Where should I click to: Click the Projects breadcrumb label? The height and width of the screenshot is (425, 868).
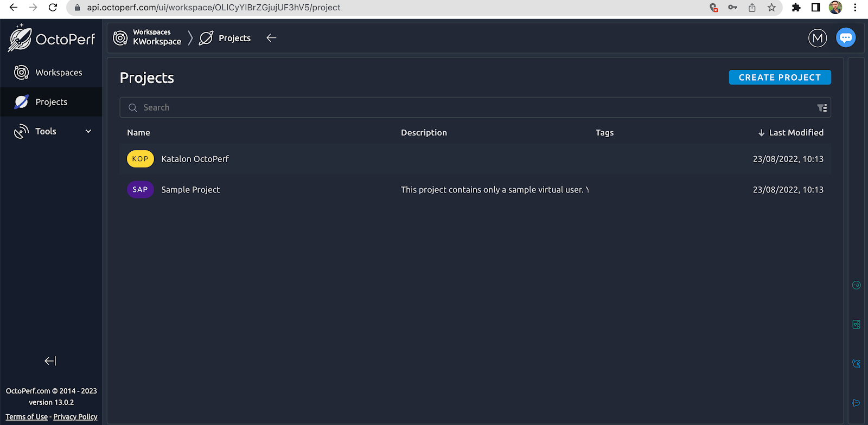pos(234,38)
